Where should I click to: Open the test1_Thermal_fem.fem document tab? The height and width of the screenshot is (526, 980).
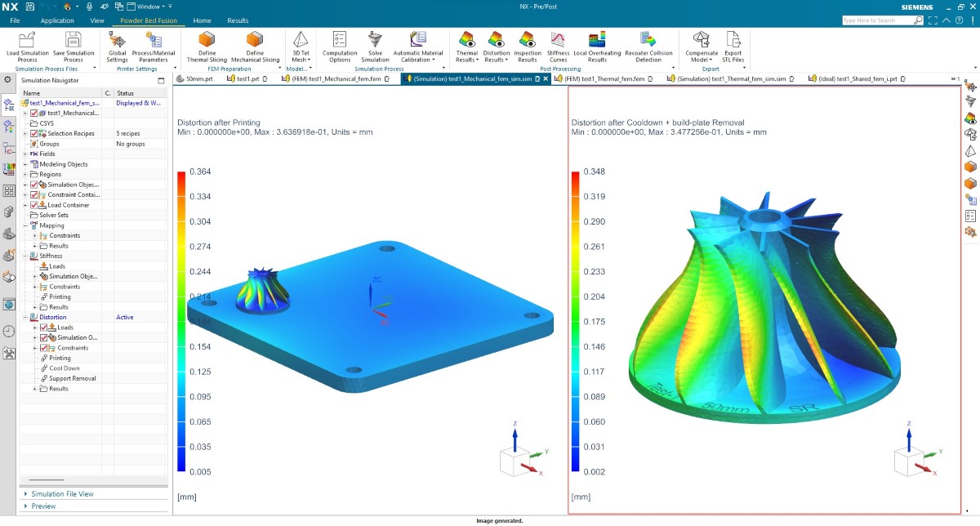[604, 79]
